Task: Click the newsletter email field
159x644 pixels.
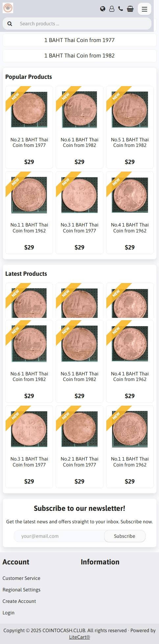Action: coord(59,536)
